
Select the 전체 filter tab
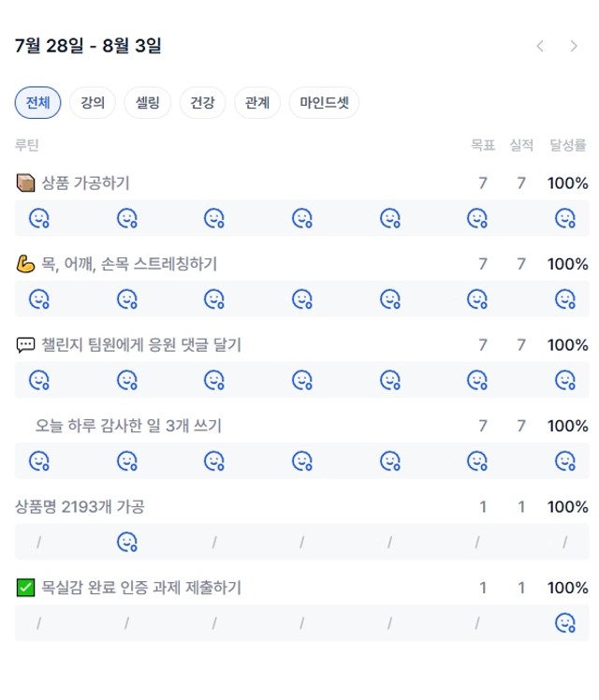pos(38,103)
